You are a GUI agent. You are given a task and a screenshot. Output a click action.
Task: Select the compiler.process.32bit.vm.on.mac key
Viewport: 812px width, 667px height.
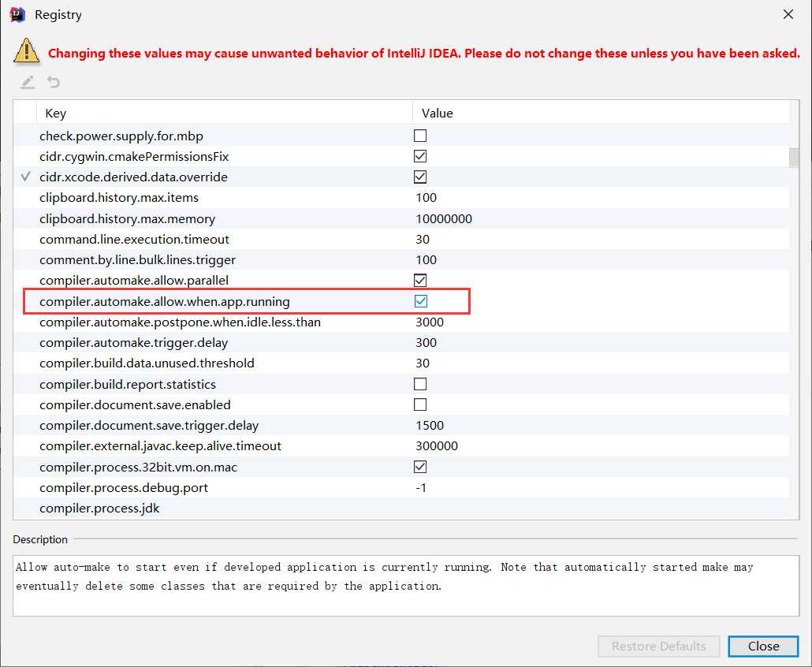(138, 467)
